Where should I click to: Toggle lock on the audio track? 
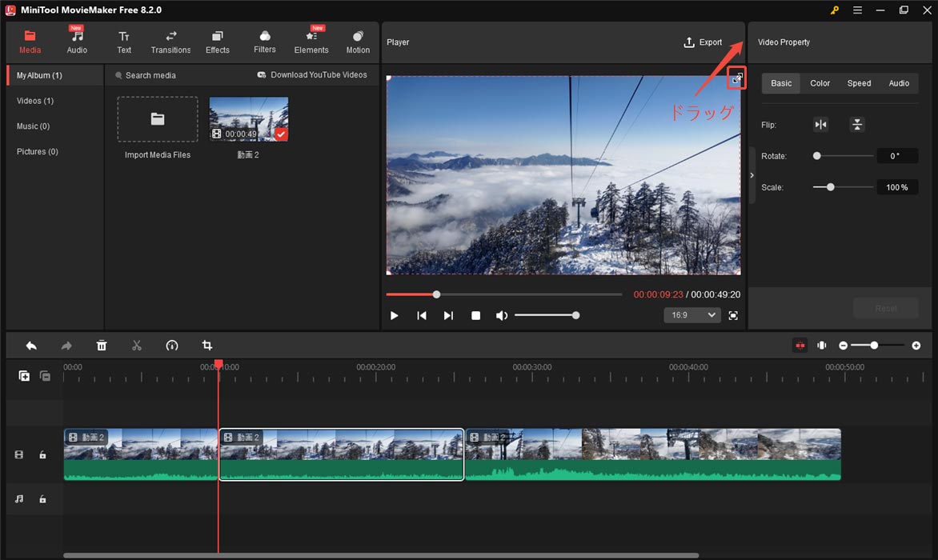point(42,499)
